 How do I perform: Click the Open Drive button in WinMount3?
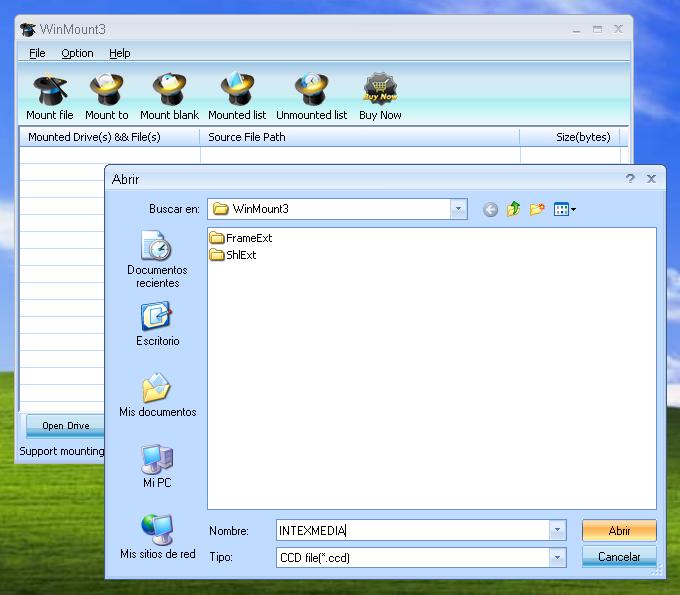point(65,426)
